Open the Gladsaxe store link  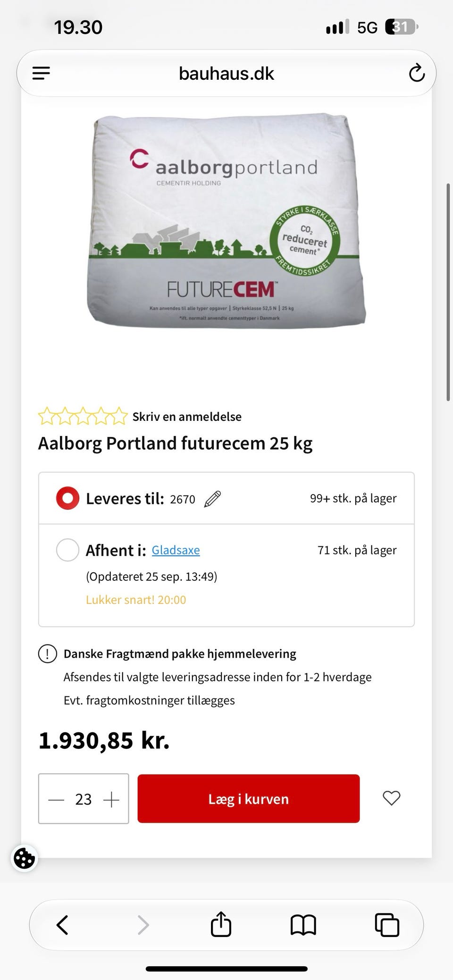pyautogui.click(x=176, y=550)
